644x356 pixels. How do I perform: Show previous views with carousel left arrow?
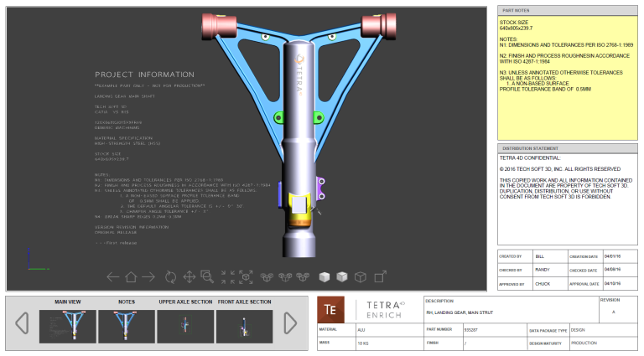point(22,323)
